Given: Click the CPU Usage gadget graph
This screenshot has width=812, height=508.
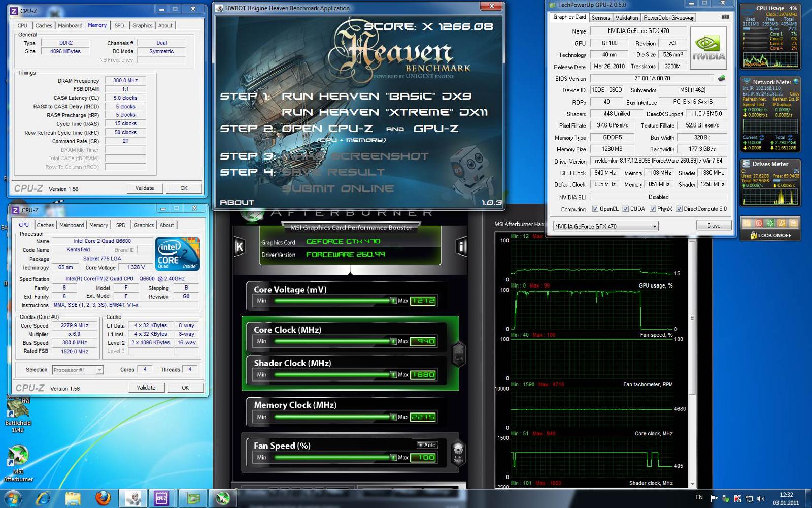Looking at the screenshot, I should pyautogui.click(x=770, y=60).
